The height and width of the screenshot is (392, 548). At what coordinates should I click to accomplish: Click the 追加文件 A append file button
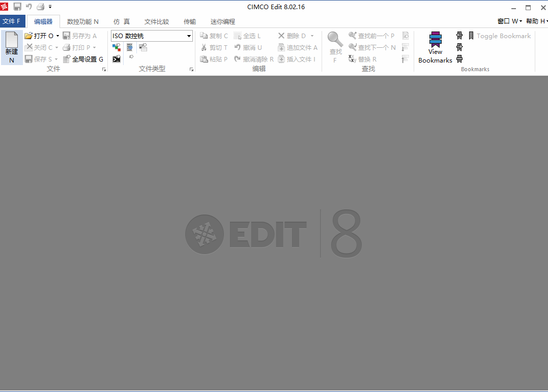coord(298,47)
